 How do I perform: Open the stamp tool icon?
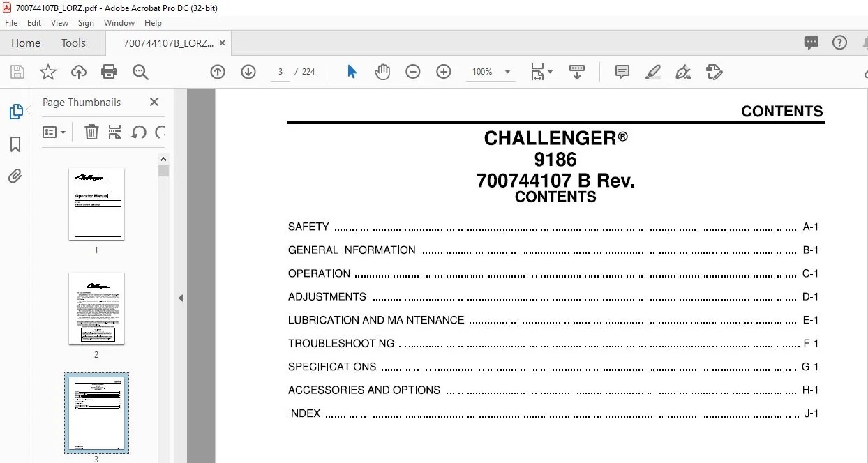714,72
